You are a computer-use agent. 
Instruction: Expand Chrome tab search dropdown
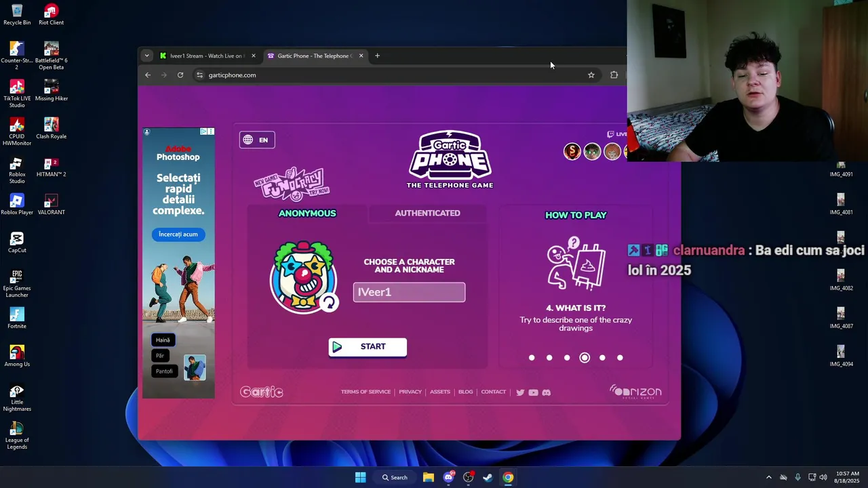146,56
